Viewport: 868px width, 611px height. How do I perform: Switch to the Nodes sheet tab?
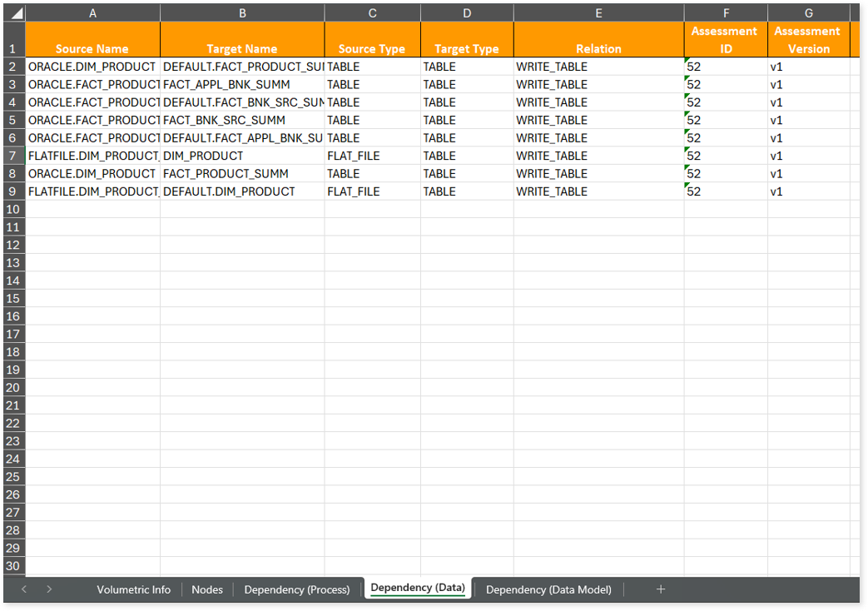click(207, 589)
